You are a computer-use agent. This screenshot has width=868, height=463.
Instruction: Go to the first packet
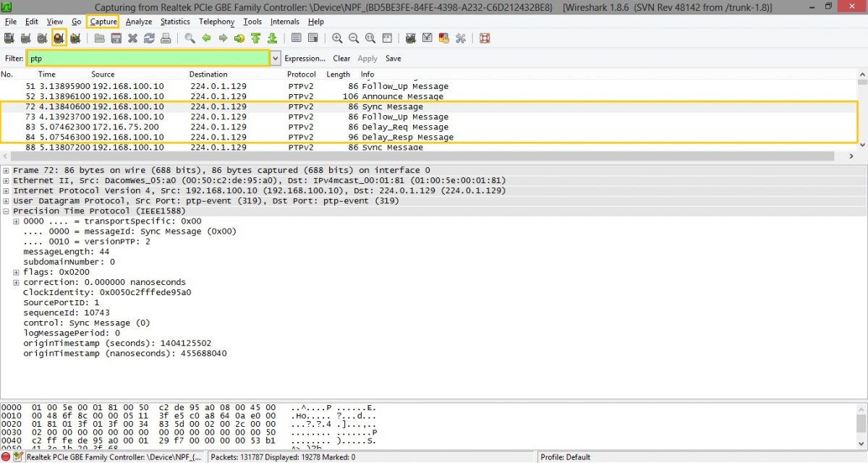(255, 38)
